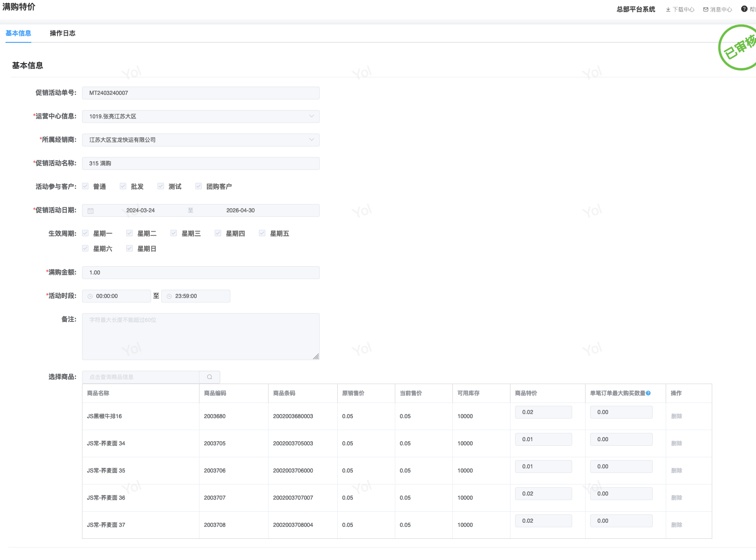Click the start time field 00:00:00
This screenshot has width=756, height=560.
pos(117,296)
